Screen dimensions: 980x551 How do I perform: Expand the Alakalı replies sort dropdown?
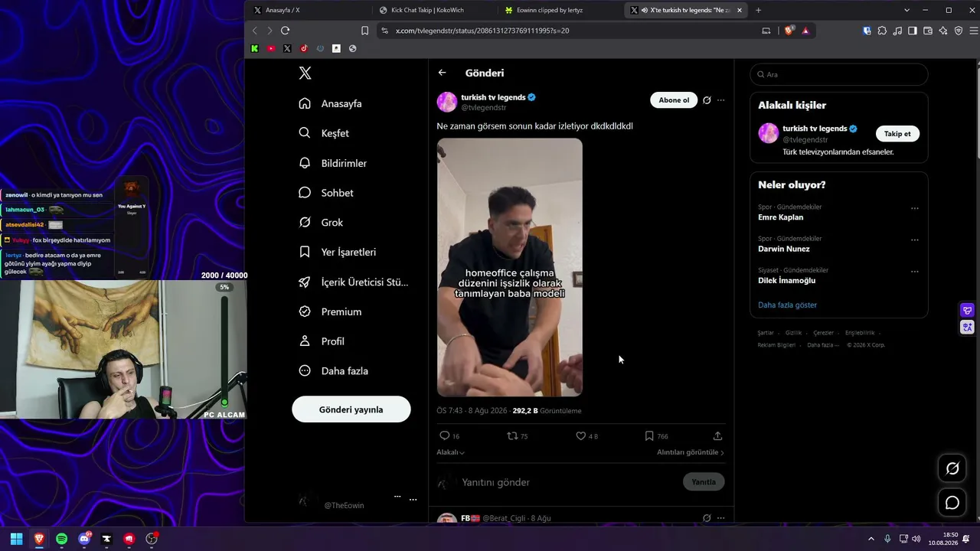[x=451, y=452]
